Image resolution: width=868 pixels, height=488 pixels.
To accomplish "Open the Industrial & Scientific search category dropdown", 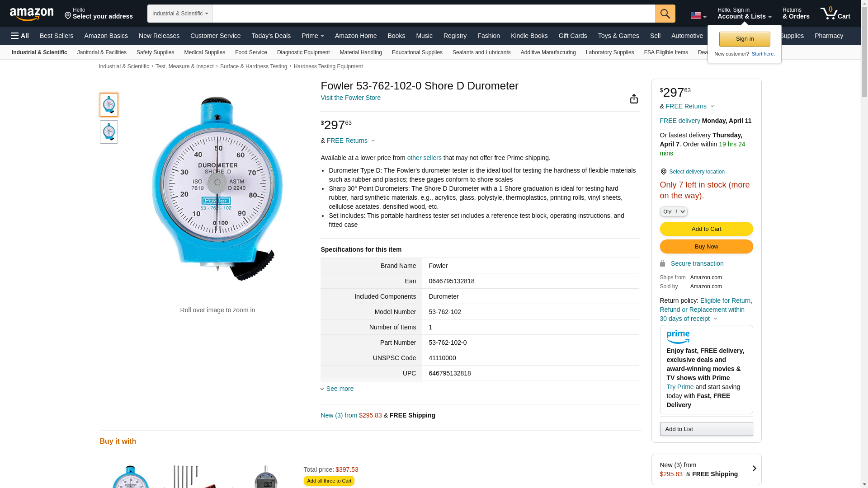I will 180,14.
